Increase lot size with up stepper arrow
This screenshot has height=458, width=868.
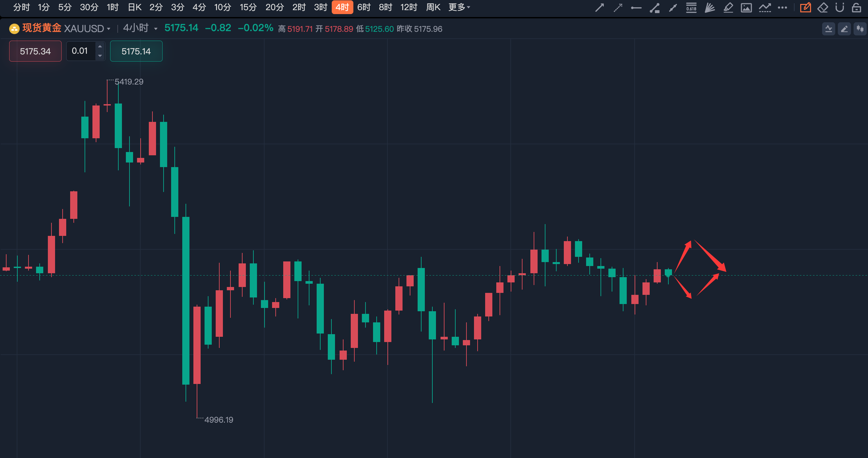(100, 47)
